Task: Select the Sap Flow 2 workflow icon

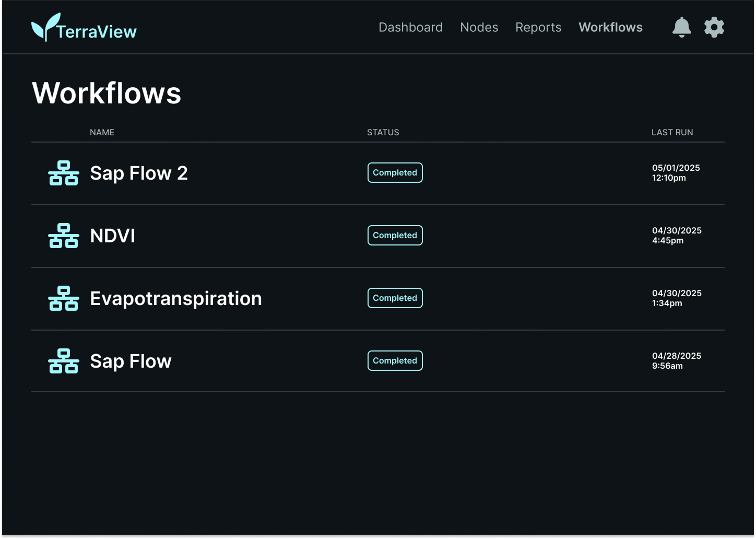Action: coord(64,173)
